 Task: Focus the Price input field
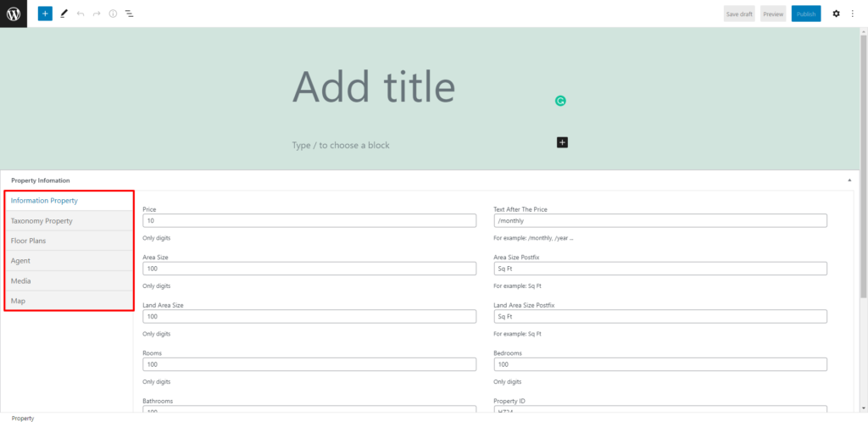pyautogui.click(x=309, y=220)
